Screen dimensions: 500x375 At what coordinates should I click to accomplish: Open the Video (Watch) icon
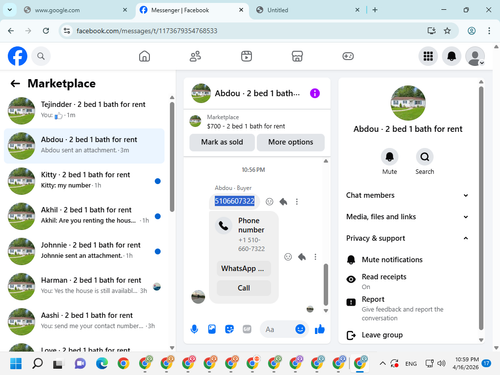tap(246, 56)
